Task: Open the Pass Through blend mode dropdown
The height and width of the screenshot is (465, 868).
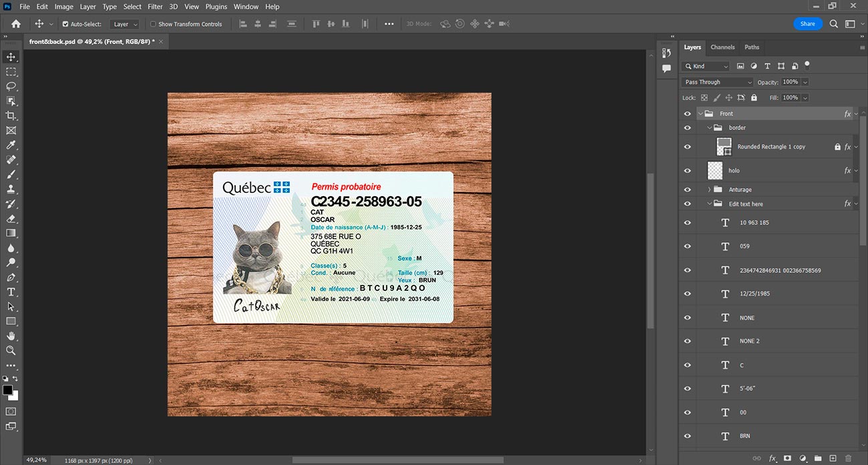Action: 717,82
